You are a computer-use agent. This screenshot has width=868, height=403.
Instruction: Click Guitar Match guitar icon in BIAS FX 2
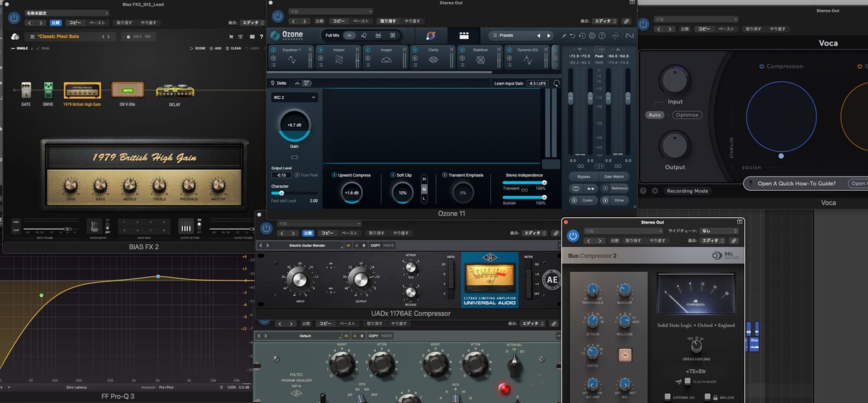pos(93,226)
